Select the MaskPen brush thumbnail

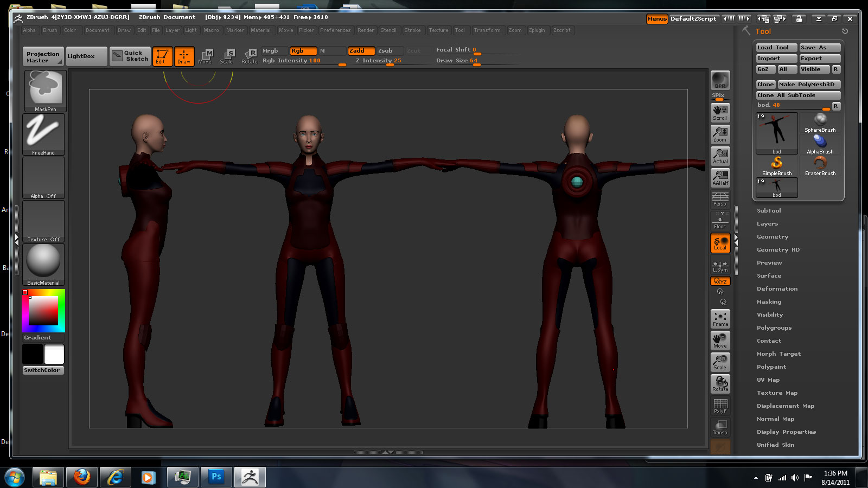(45, 91)
